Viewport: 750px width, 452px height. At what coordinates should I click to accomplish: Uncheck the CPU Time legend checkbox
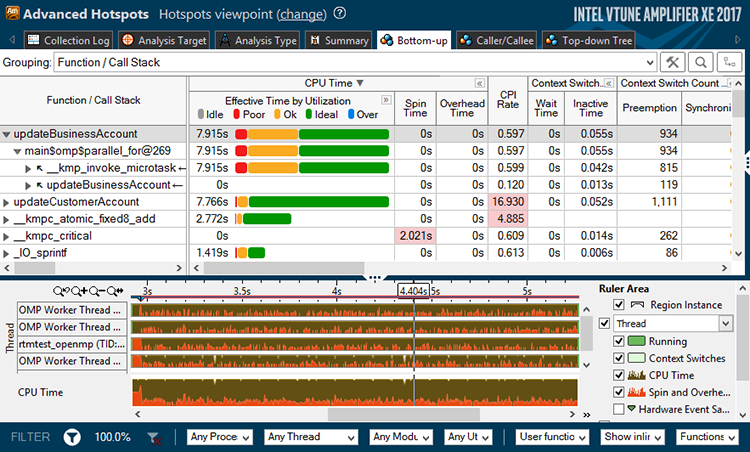618,375
